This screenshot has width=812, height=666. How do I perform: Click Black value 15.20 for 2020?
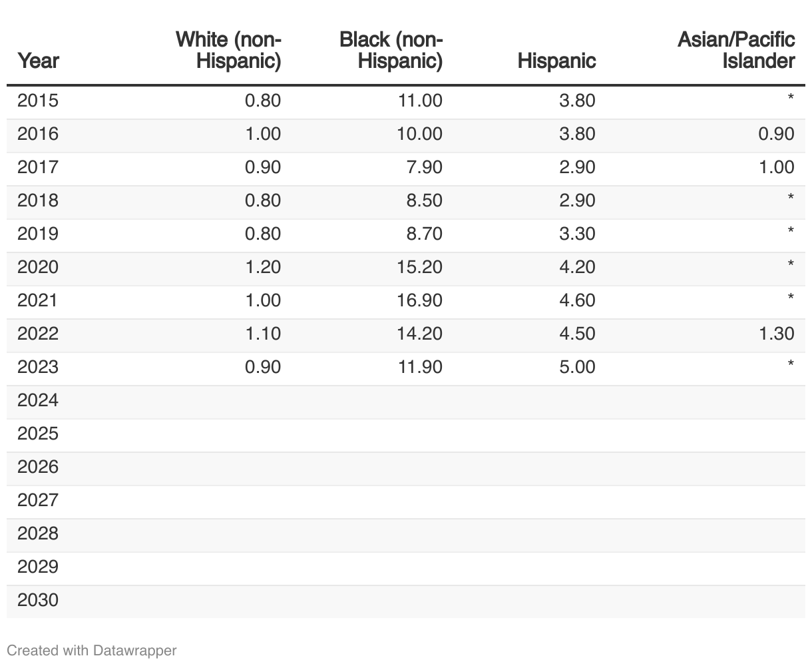[x=419, y=267]
